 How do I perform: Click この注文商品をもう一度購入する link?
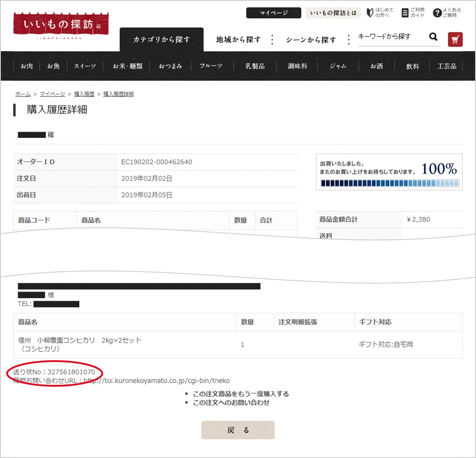(x=241, y=394)
